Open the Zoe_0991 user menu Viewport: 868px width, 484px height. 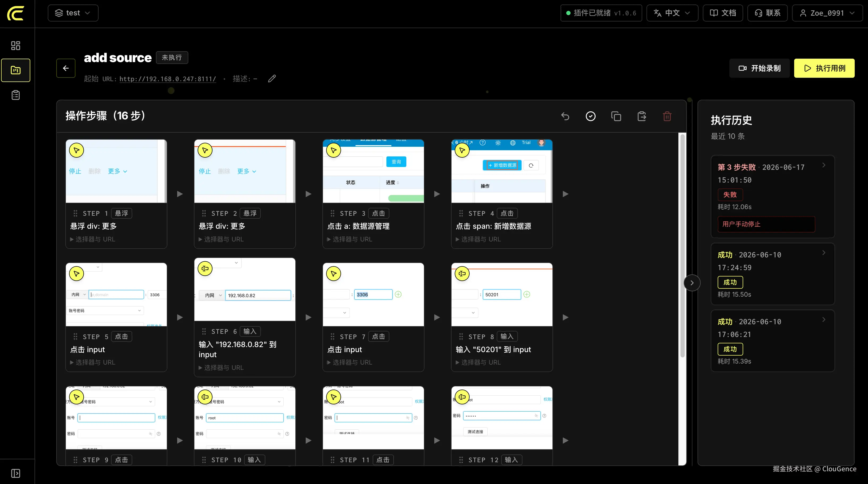point(827,13)
